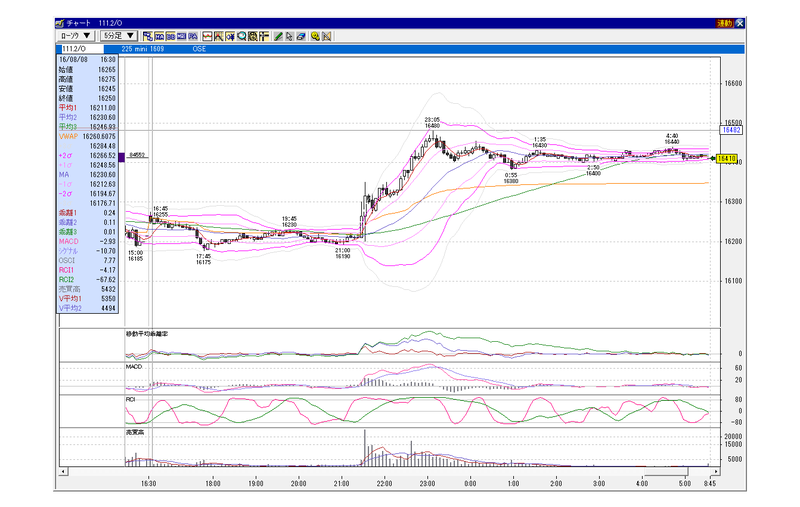Select the eraser tool icon

(x=301, y=36)
